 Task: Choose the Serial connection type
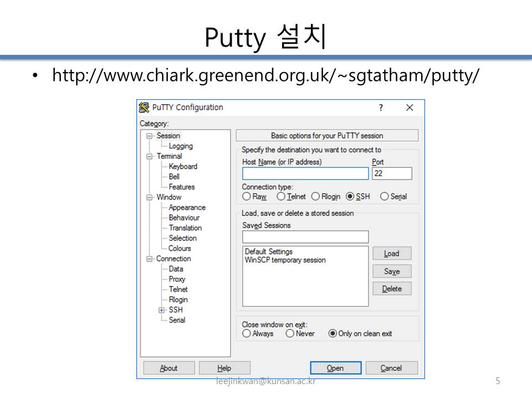click(x=385, y=197)
